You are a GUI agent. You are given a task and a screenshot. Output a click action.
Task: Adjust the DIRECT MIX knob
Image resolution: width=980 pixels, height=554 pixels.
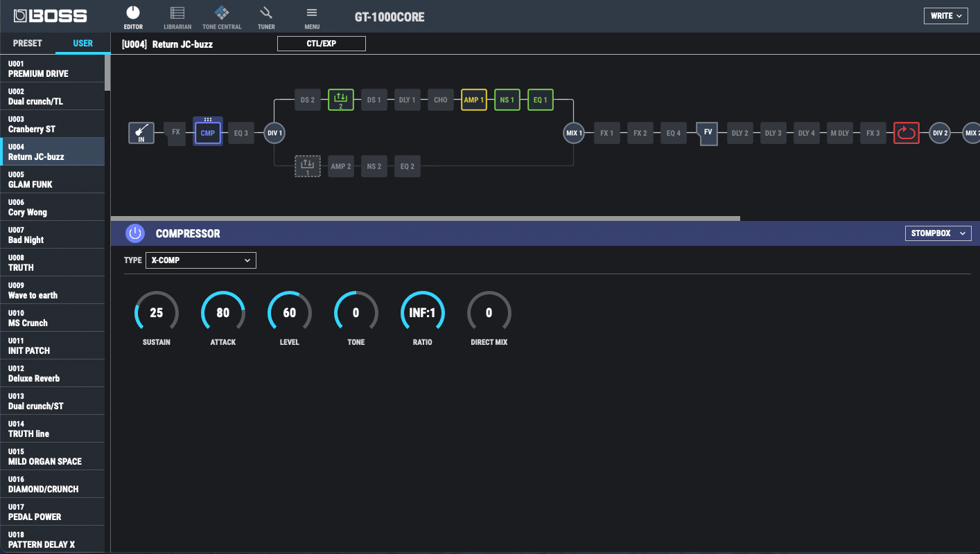(489, 313)
